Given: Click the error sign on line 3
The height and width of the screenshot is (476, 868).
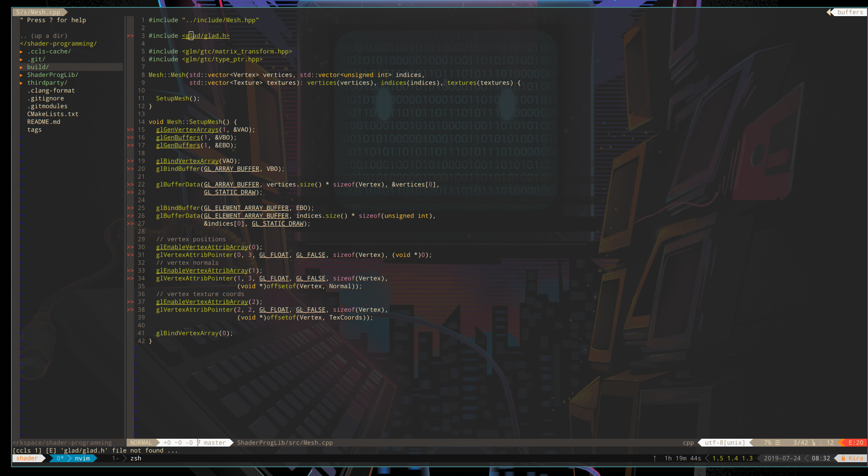Looking at the screenshot, I should click(130, 36).
